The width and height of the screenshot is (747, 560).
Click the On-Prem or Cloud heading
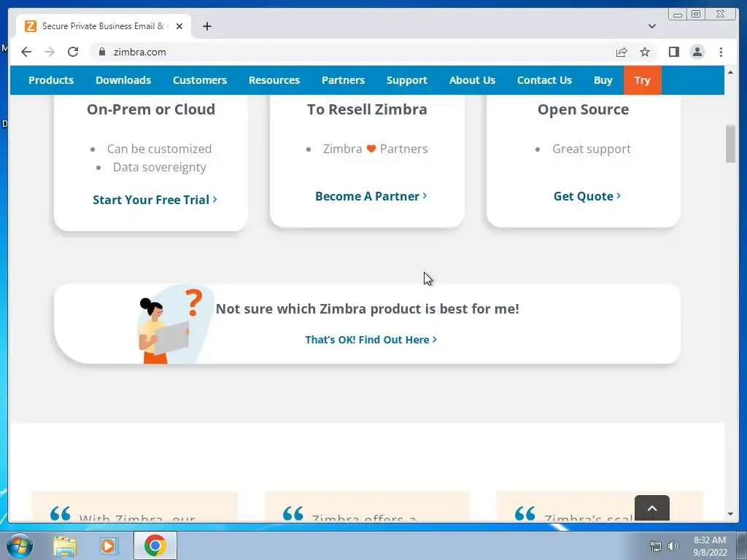pos(151,109)
